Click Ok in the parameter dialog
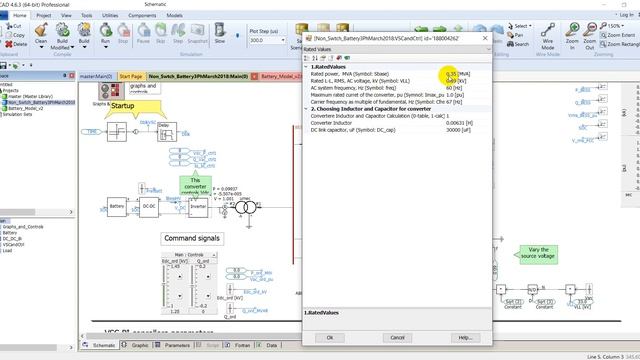The width and height of the screenshot is (640, 360). click(x=330, y=338)
